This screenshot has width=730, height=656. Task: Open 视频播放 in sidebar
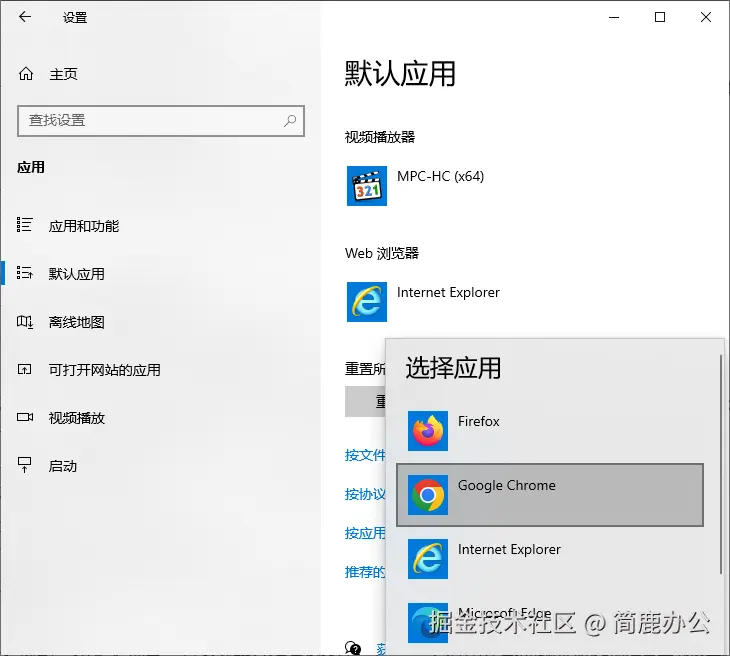click(77, 418)
